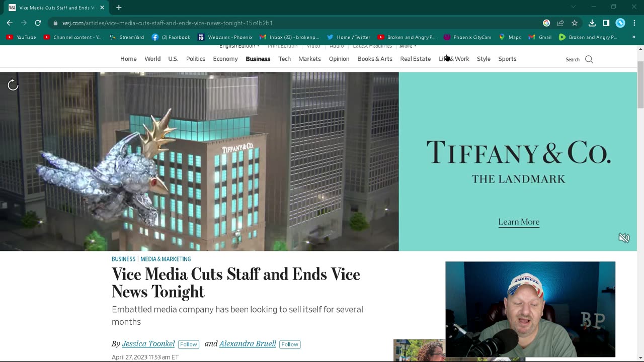Open a new browser tab
The width and height of the screenshot is (644, 362).
click(x=119, y=8)
